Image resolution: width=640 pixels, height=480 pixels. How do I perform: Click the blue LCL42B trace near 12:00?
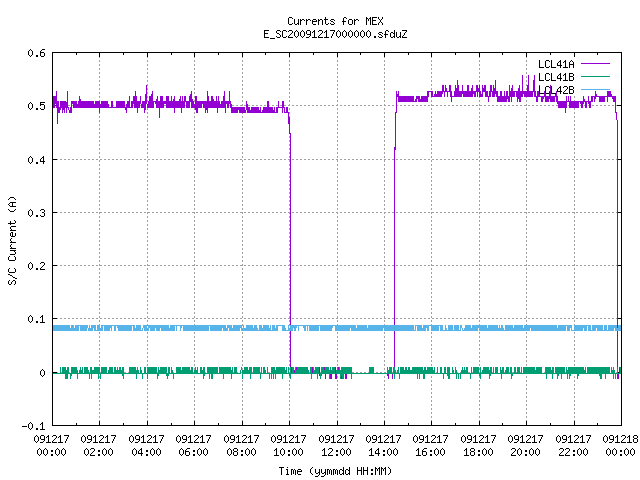pyautogui.click(x=337, y=328)
